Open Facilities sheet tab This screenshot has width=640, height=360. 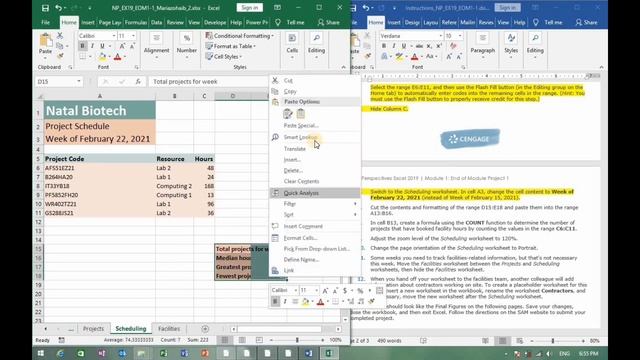pos(169,329)
